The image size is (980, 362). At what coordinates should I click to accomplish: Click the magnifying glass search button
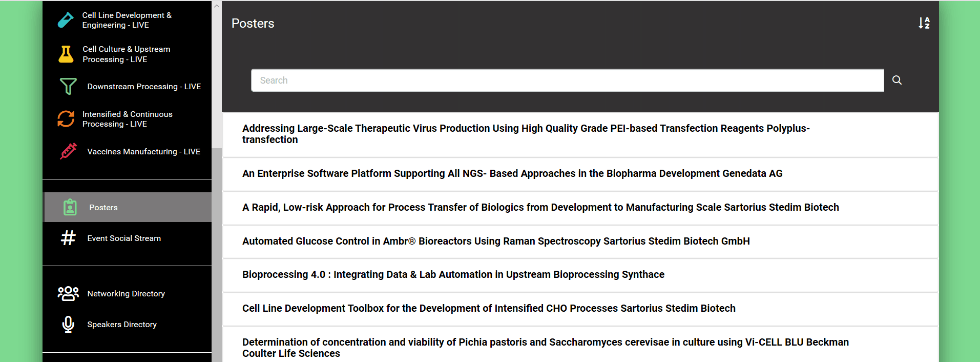[x=897, y=80]
